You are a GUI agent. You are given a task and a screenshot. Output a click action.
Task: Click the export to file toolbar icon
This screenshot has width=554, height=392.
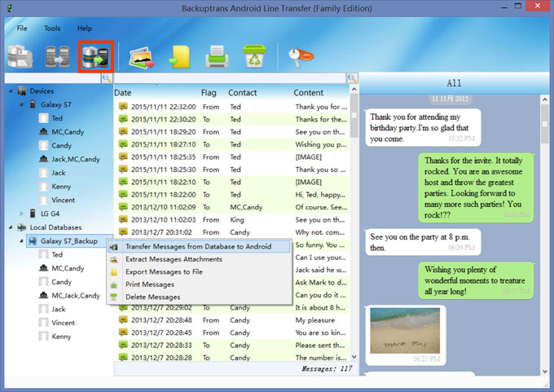coord(180,56)
